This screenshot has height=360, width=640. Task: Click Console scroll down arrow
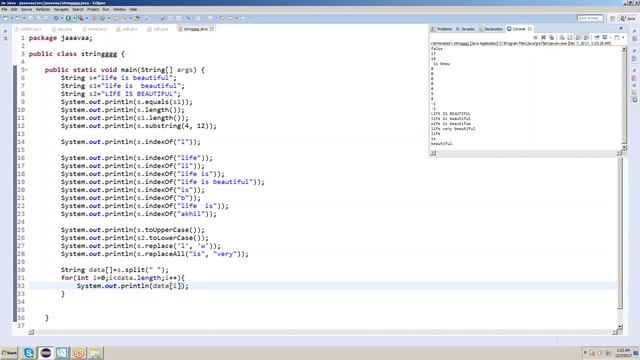point(624,147)
